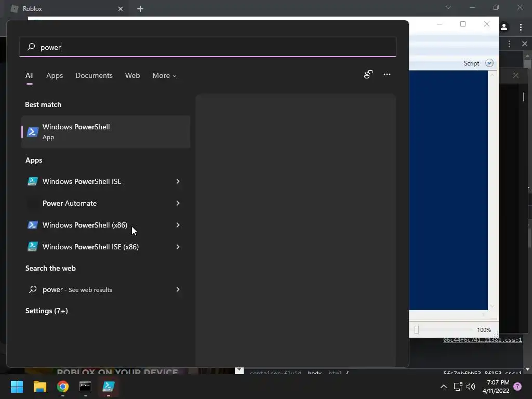Click the Windows PowerShell ISE (x86) app icon
The height and width of the screenshot is (399, 532).
pyautogui.click(x=33, y=247)
